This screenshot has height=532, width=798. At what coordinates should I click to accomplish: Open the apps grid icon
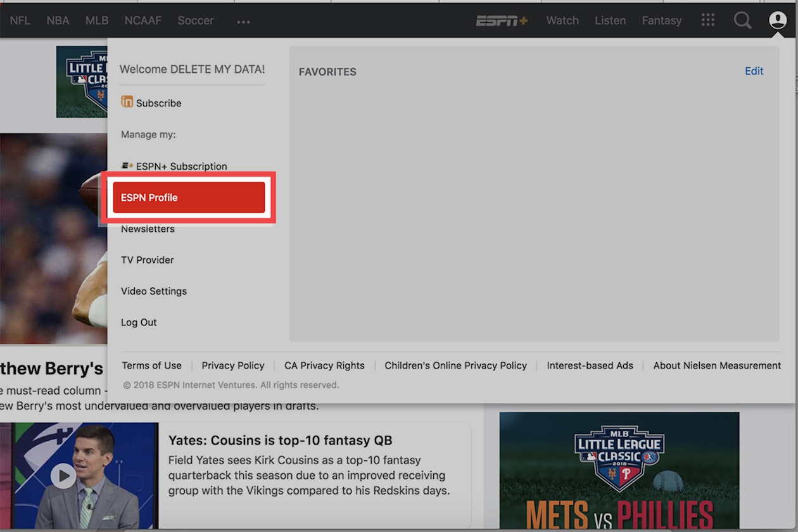[708, 20]
